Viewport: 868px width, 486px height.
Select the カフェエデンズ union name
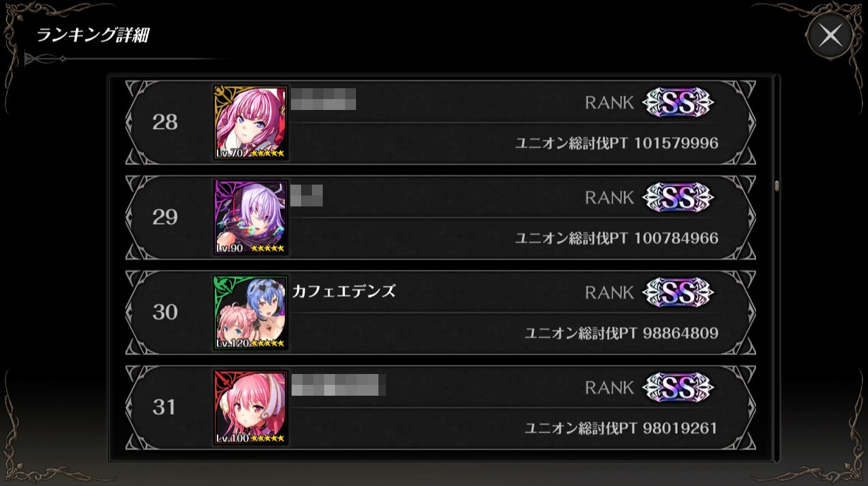(x=344, y=292)
